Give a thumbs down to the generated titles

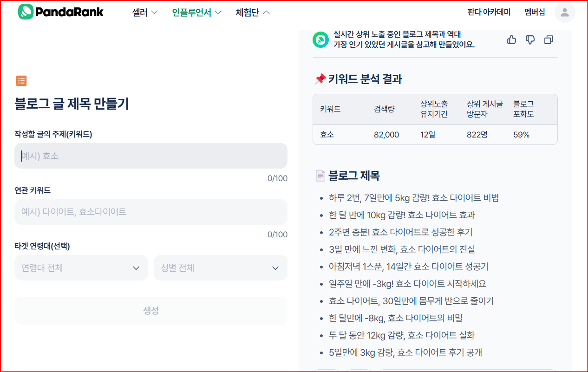click(530, 40)
